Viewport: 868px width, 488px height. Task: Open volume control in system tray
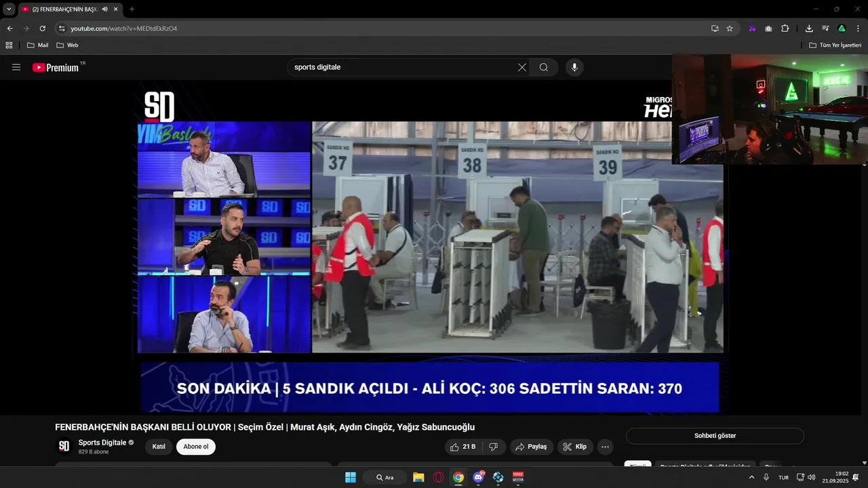[x=812, y=477]
